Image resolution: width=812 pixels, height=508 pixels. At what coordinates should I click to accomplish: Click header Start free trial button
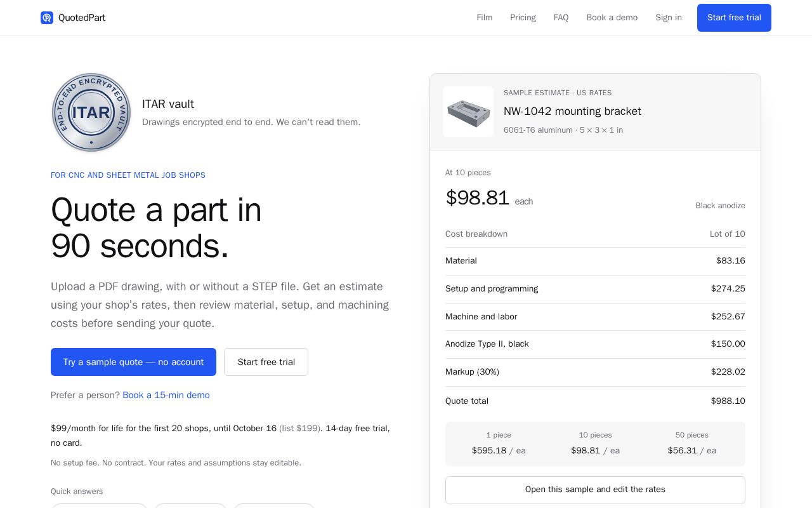734,18
